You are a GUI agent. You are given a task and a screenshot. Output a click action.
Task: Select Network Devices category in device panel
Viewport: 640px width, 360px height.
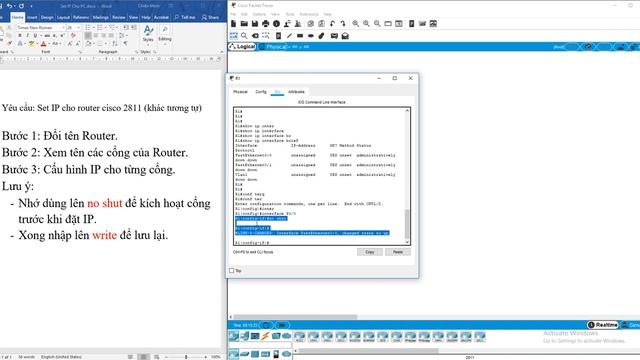(x=233, y=336)
